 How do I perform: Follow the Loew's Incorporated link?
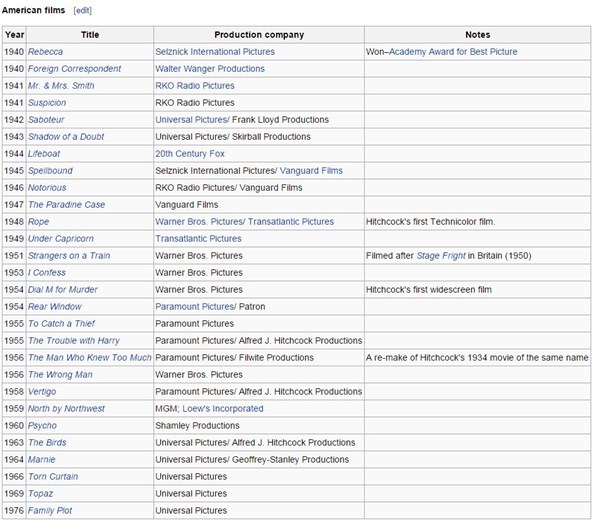coord(223,409)
